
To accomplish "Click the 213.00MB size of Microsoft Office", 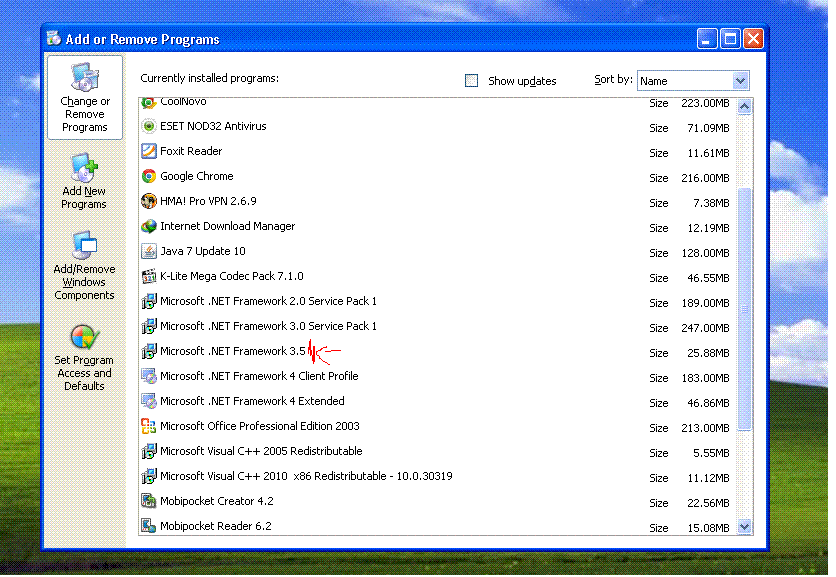I will [x=705, y=428].
